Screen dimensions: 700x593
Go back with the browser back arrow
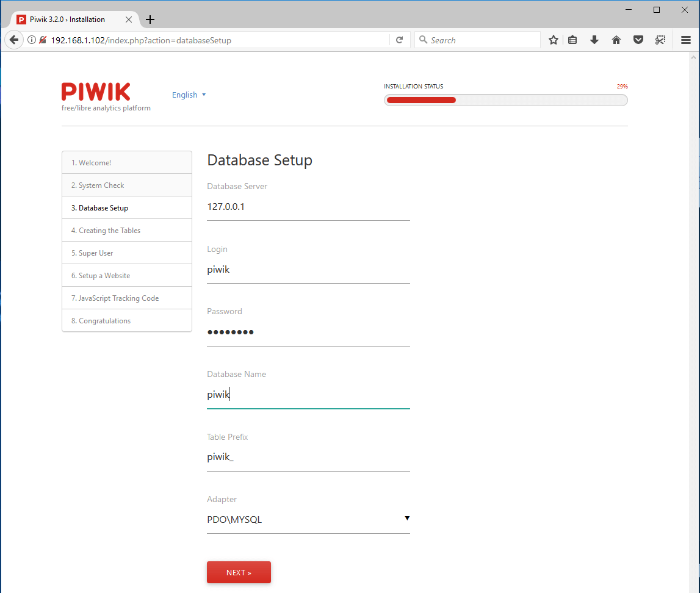pyautogui.click(x=14, y=40)
